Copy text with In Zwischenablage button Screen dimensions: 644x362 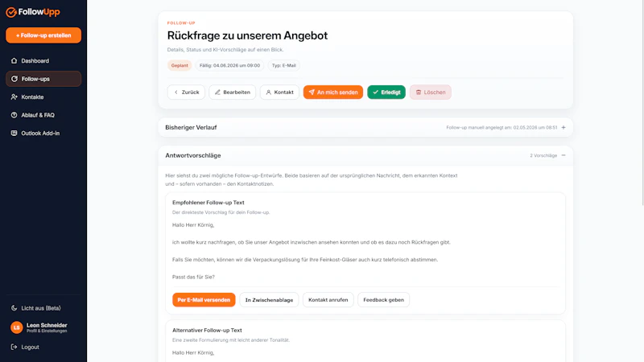pos(269,300)
